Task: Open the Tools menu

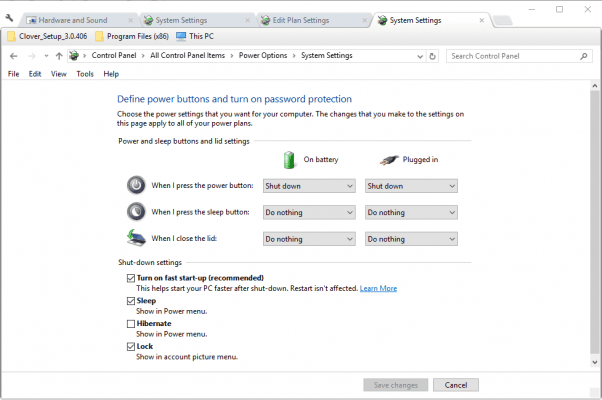Action: click(85, 74)
